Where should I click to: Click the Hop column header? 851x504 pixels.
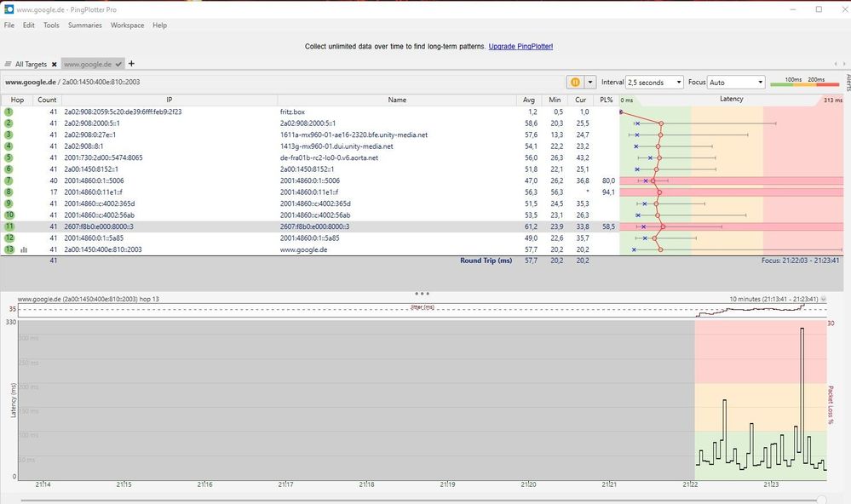tap(17, 100)
